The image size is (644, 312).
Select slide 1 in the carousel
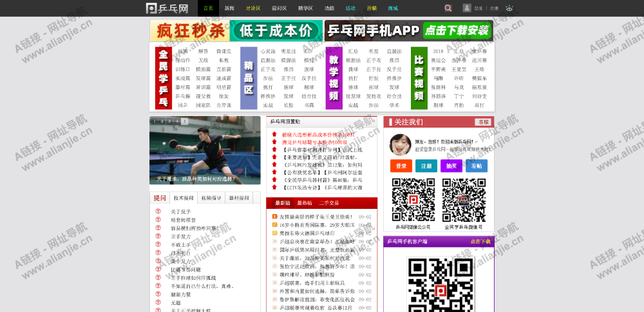pos(154,121)
